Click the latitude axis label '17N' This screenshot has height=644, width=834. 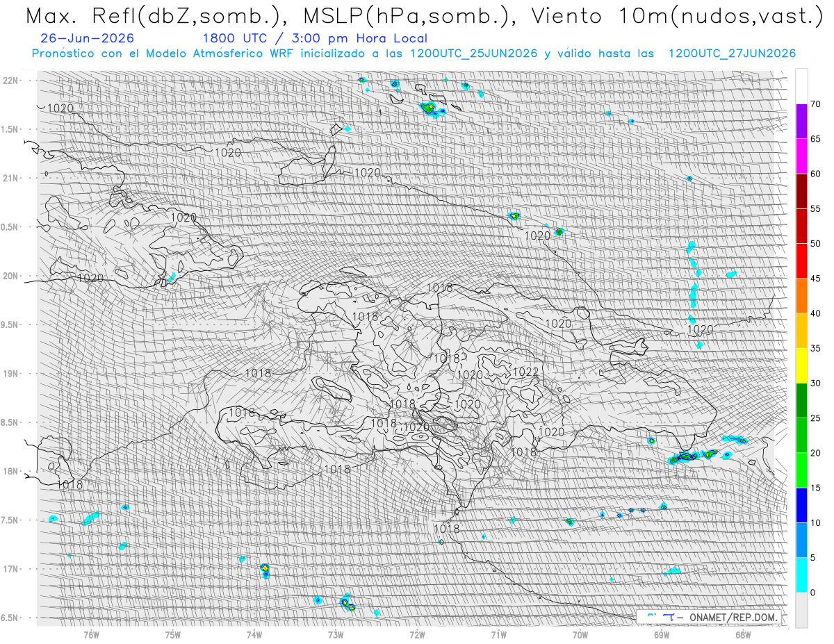(x=10, y=569)
